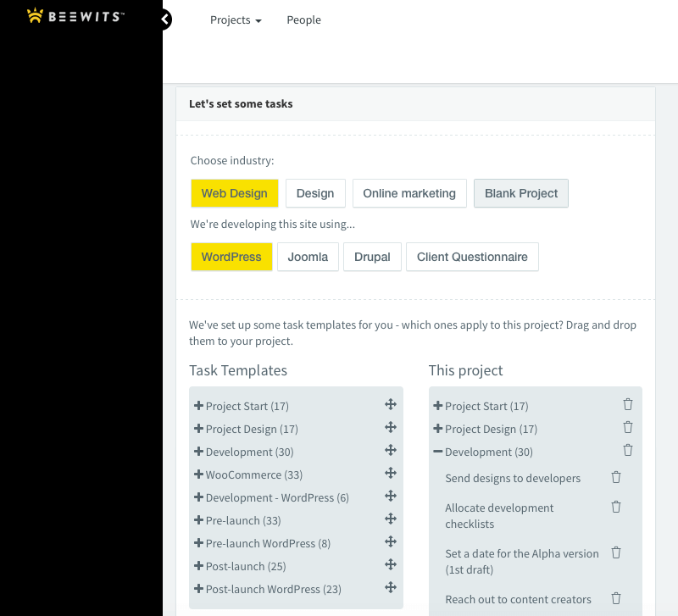Click move handle for WooCommerce template

coord(391,474)
